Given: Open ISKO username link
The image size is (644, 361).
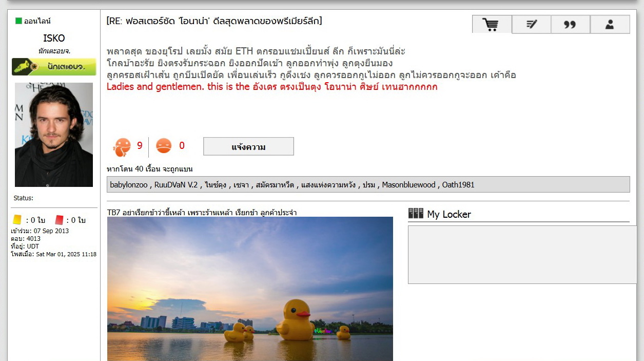Looking at the screenshot, I should click(x=54, y=39).
